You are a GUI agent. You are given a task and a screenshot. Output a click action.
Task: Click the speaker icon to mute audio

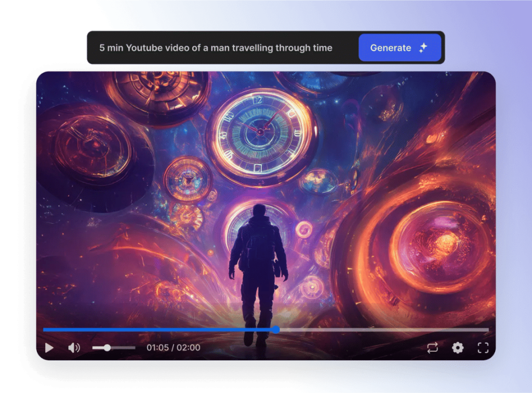click(73, 348)
